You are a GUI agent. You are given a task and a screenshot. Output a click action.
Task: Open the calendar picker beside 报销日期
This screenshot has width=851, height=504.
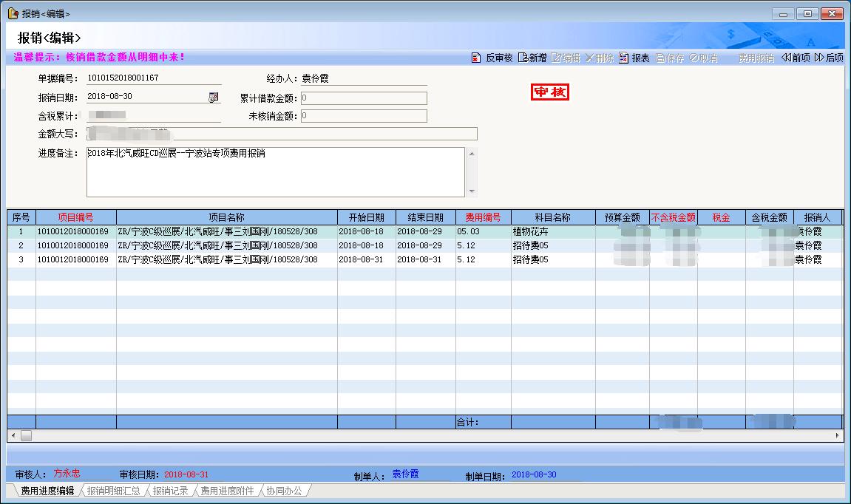point(214,97)
